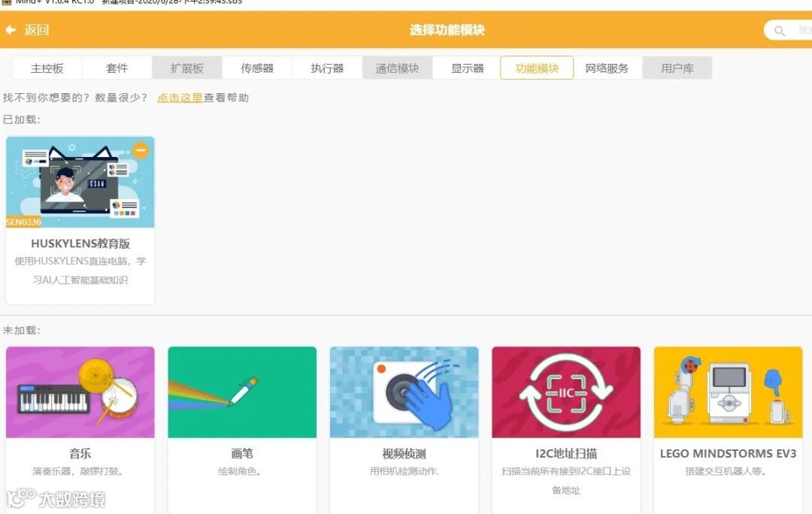812x514 pixels.
Task: Load the 画笔 pen module thumbnail
Action: pos(242,392)
